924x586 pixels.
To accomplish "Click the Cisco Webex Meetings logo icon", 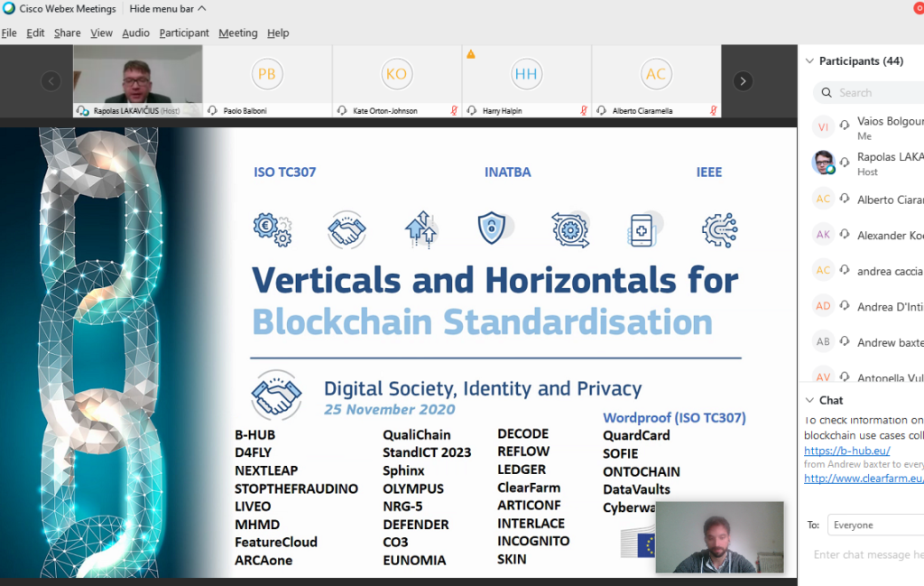I will (9, 8).
